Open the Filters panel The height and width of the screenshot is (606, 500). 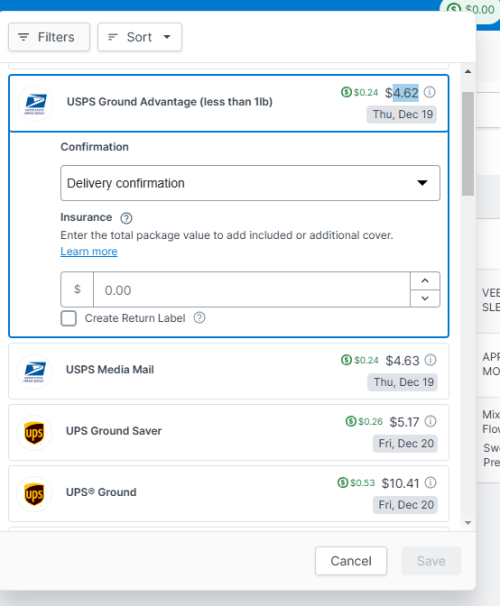click(49, 37)
